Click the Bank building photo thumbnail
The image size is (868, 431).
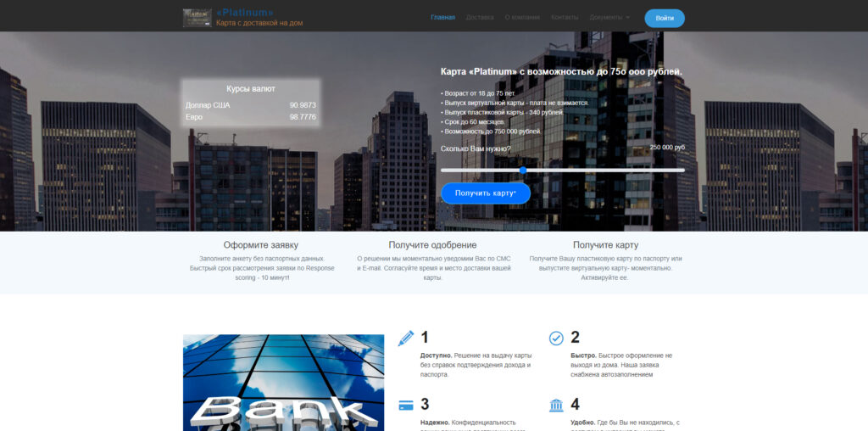tap(283, 383)
